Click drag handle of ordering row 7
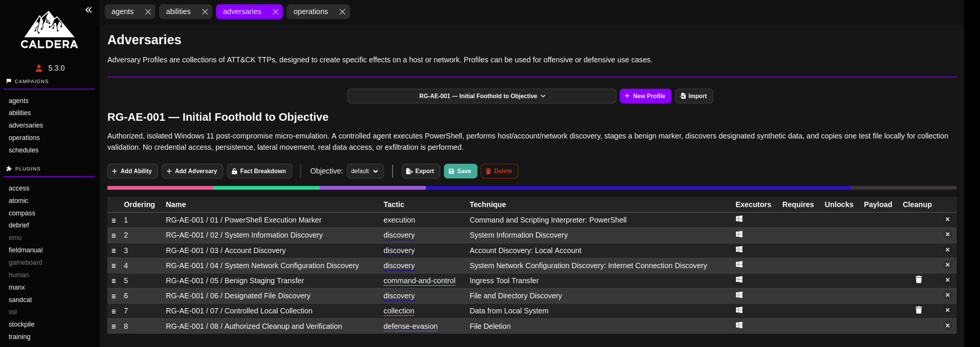Image resolution: width=980 pixels, height=347 pixels. click(113, 312)
